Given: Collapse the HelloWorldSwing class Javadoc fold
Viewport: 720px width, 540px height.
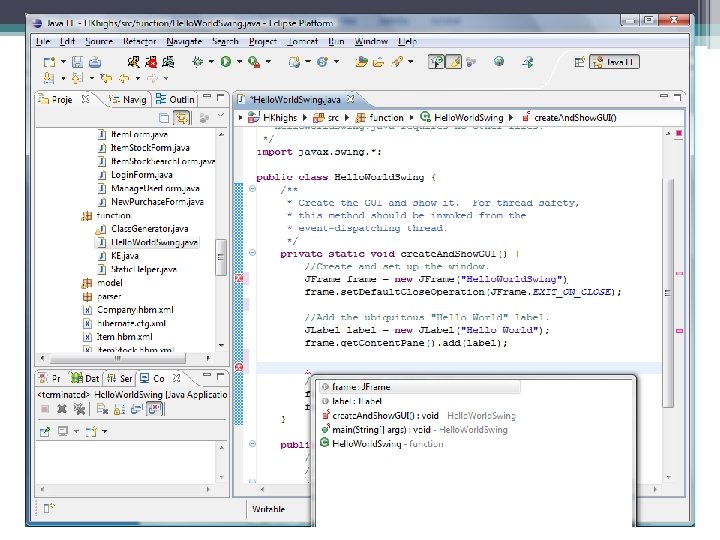Looking at the screenshot, I should pos(253,189).
